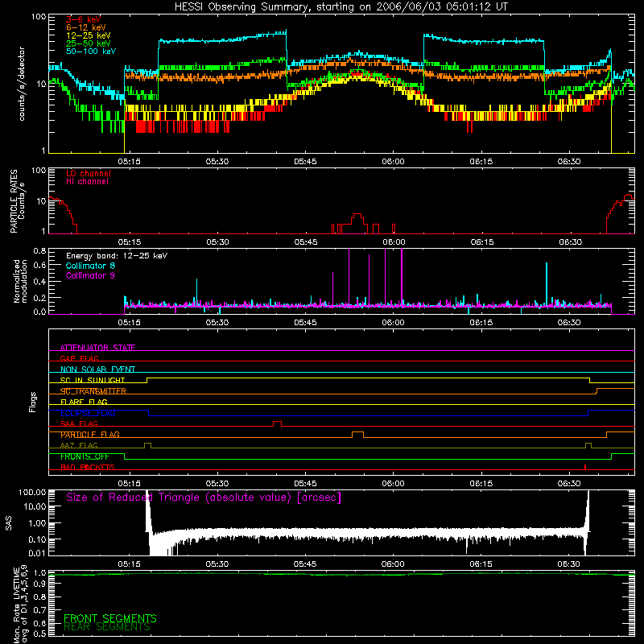Click the FRONTS_OFF flag label
This screenshot has width=644, height=644.
[x=85, y=456]
